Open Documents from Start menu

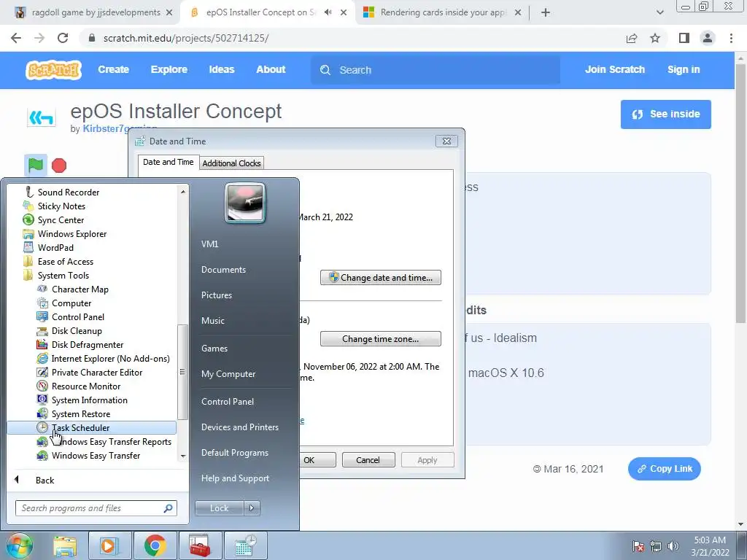(x=223, y=270)
